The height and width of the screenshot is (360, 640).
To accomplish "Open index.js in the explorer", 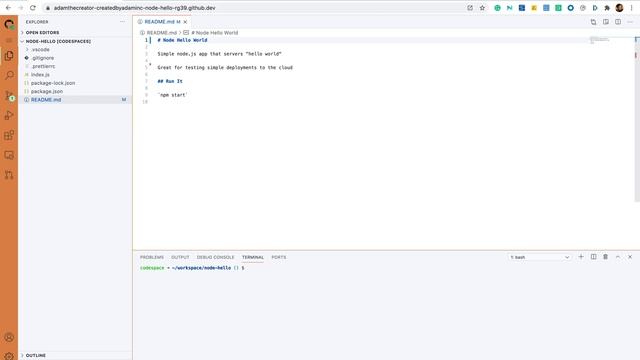I will click(x=40, y=75).
